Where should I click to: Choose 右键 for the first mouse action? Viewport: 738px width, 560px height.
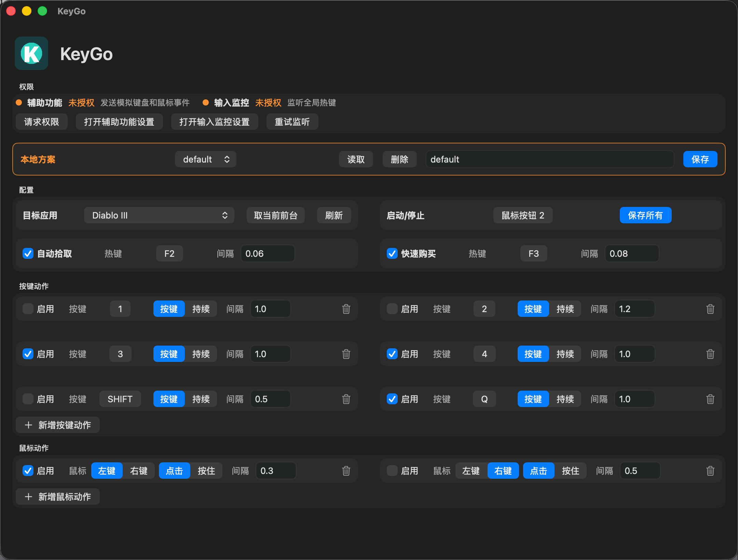click(139, 471)
